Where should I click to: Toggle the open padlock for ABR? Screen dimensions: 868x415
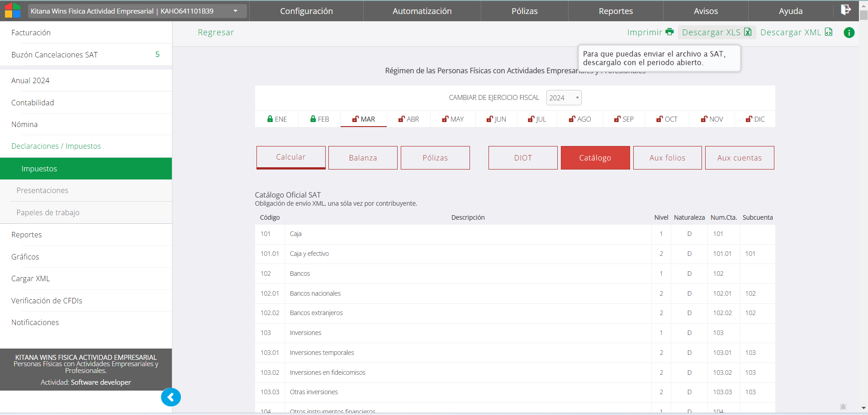pos(401,119)
